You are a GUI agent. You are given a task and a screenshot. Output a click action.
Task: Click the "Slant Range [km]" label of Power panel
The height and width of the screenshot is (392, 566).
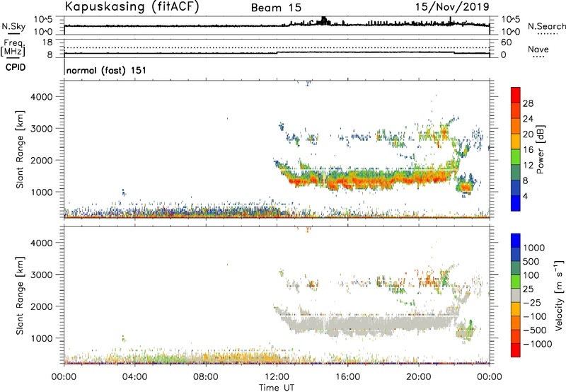click(20, 149)
